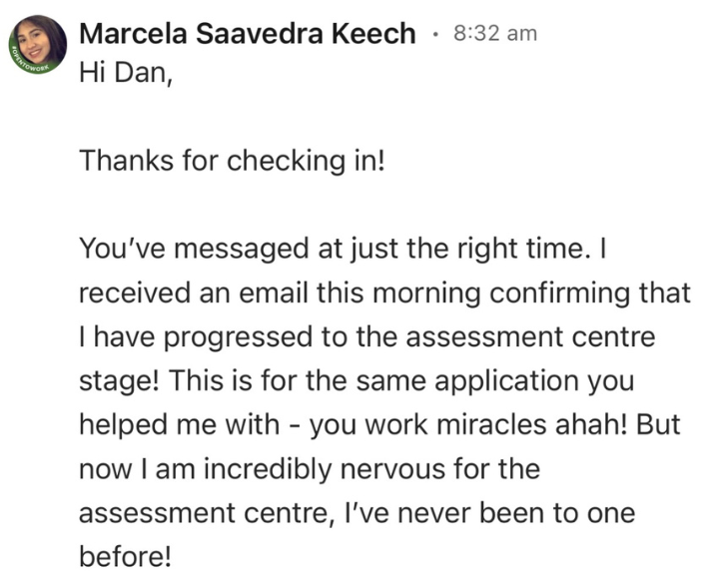Click the dot separator before the timestamp
Screen dimensions: 716x588
click(434, 33)
